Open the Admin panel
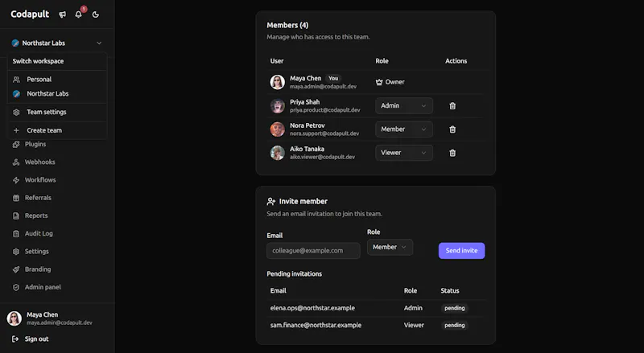Viewport: 644px width, 353px height. [43, 287]
